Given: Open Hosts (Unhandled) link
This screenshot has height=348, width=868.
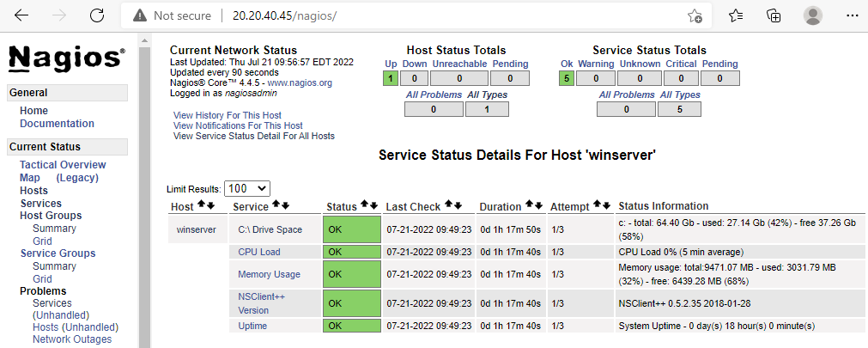Looking at the screenshot, I should click(76, 327).
